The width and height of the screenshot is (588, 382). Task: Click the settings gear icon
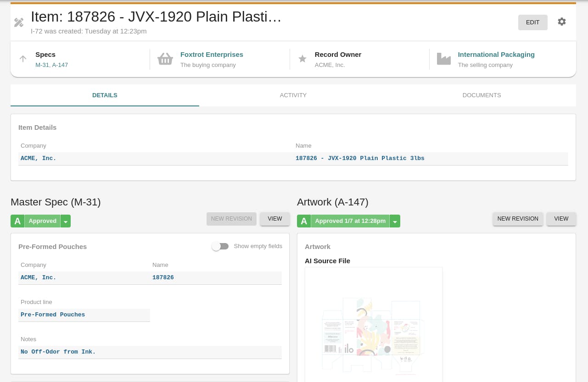562,22
